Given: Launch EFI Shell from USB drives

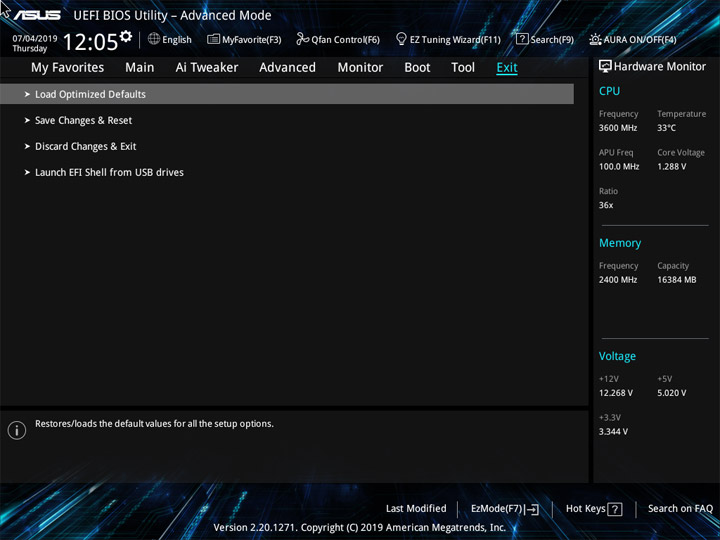Looking at the screenshot, I should coord(109,173).
